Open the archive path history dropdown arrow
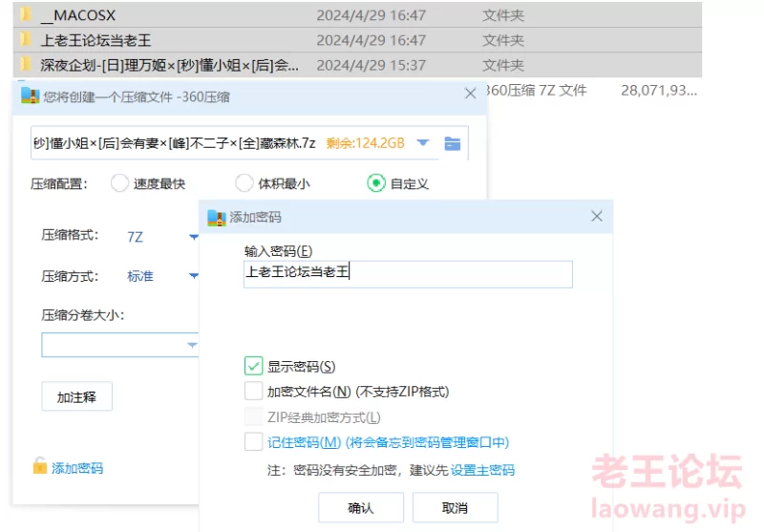764x532 pixels. tap(423, 142)
